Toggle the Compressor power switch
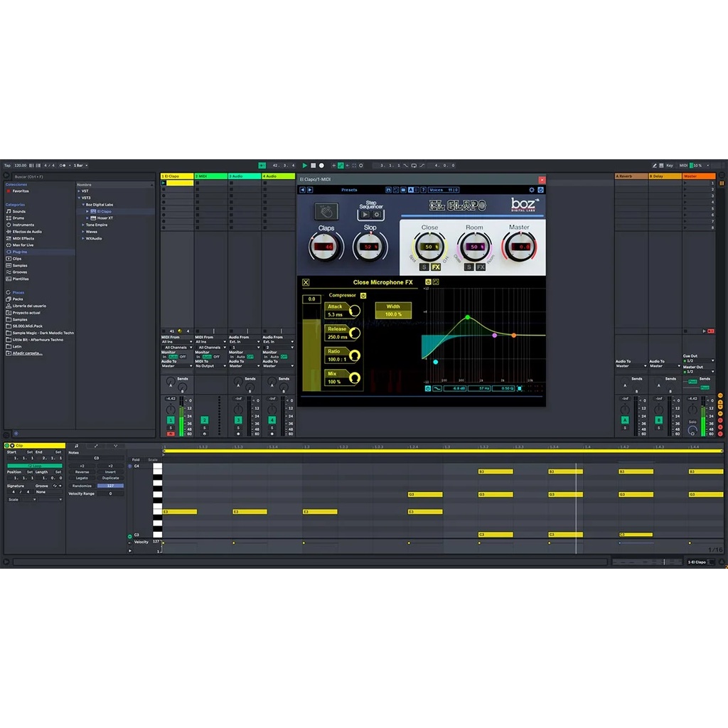Screen dimensions: 728x728 (363, 295)
